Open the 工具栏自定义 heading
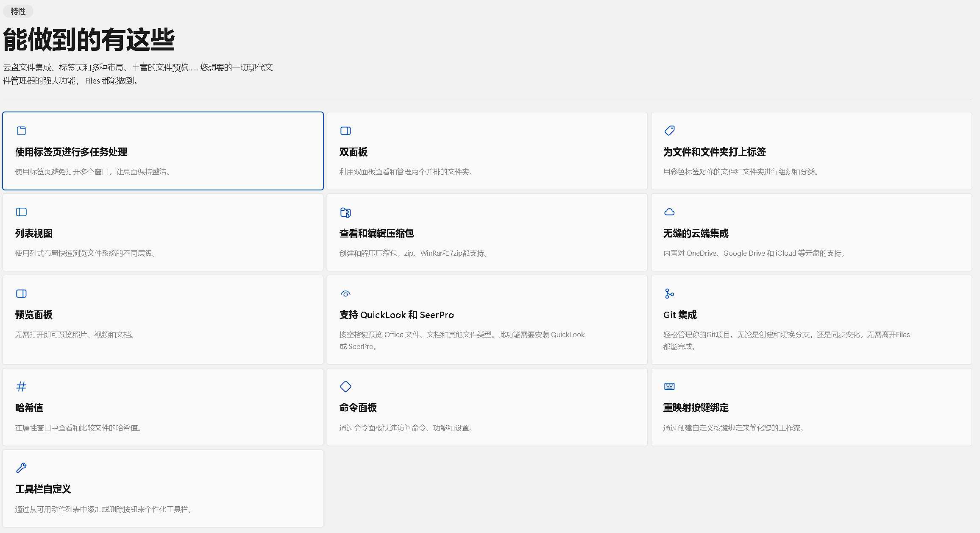 click(43, 489)
